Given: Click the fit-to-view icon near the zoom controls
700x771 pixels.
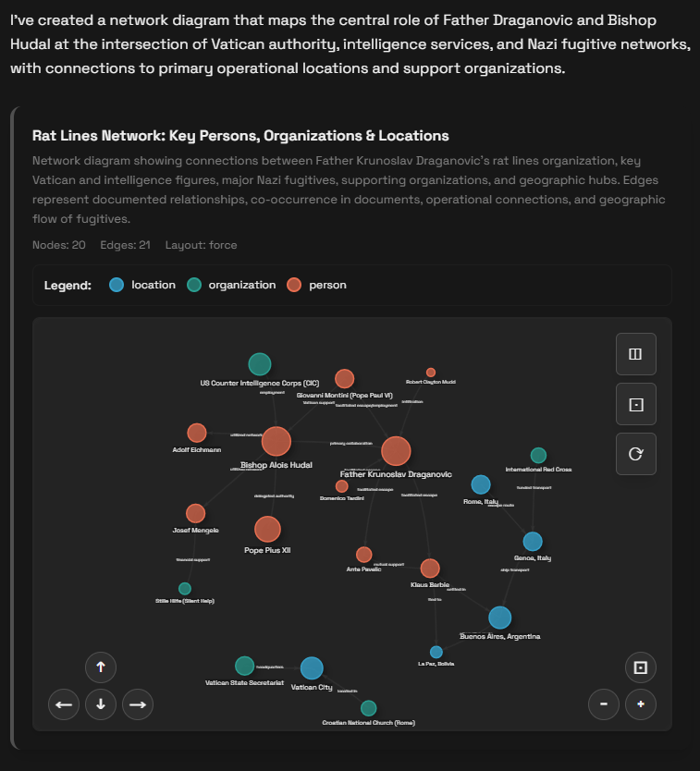Looking at the screenshot, I should point(640,667).
